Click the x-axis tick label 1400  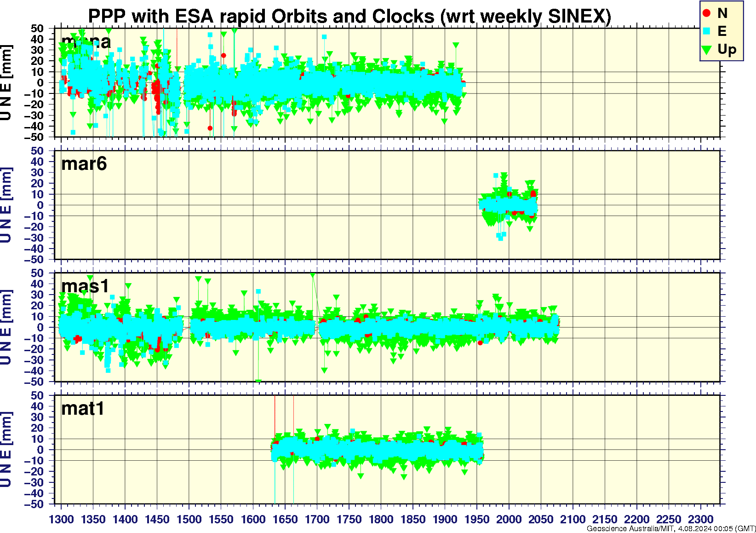click(125, 519)
